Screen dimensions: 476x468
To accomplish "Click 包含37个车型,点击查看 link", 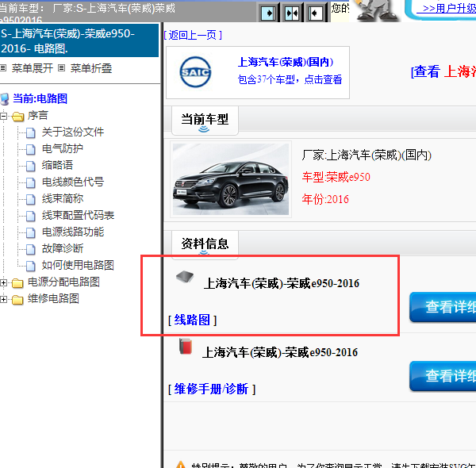I will pyautogui.click(x=290, y=79).
